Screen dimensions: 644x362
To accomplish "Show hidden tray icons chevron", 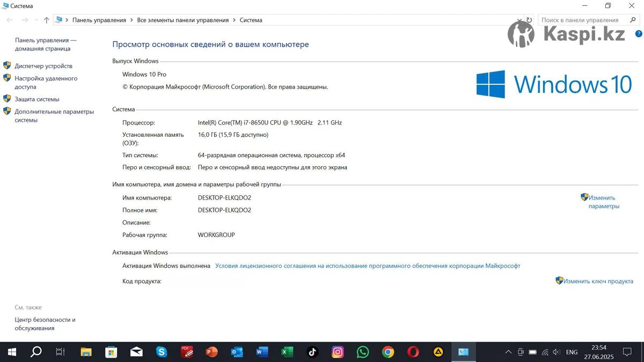I will (x=508, y=352).
